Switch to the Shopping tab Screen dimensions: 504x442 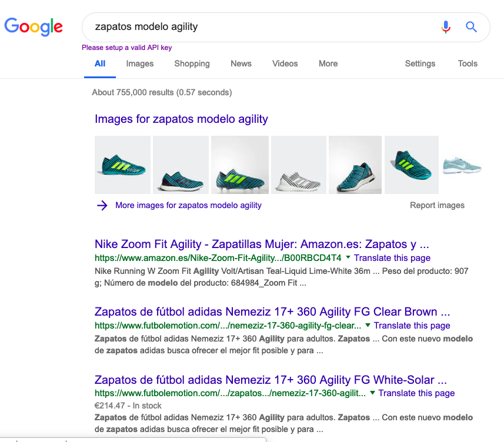click(x=192, y=63)
